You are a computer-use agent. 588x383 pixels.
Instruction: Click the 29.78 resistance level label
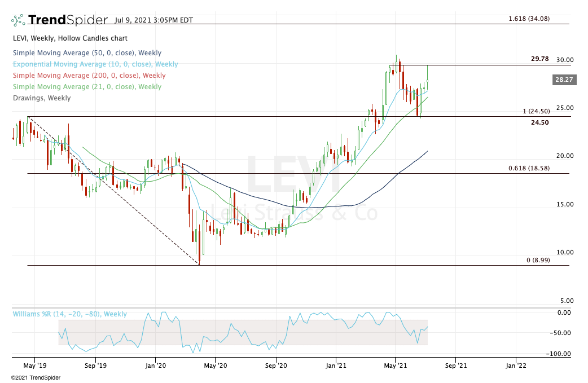pos(539,59)
